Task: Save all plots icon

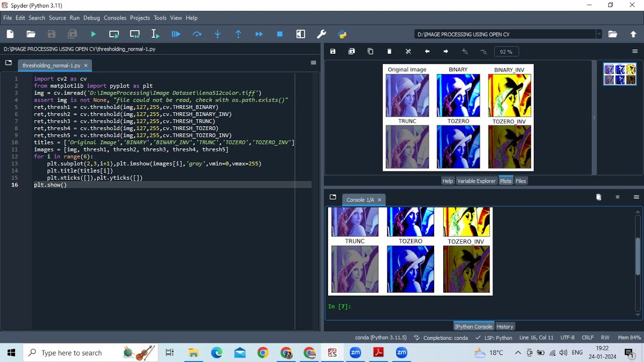Action: (352, 51)
